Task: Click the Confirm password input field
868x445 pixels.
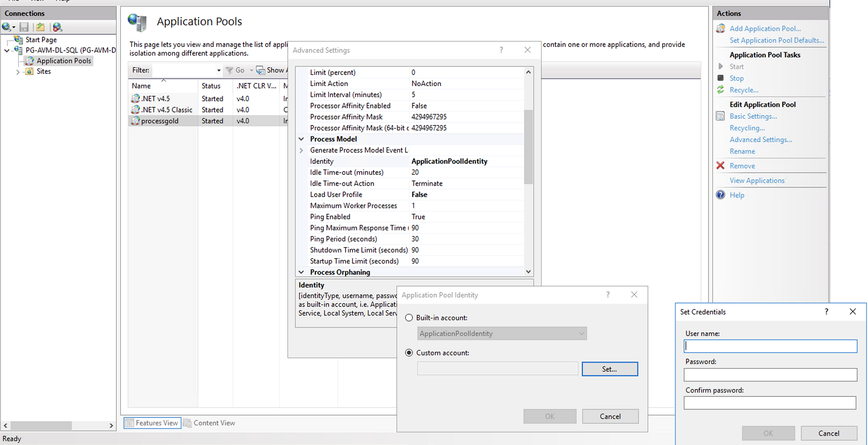Action: click(x=770, y=402)
